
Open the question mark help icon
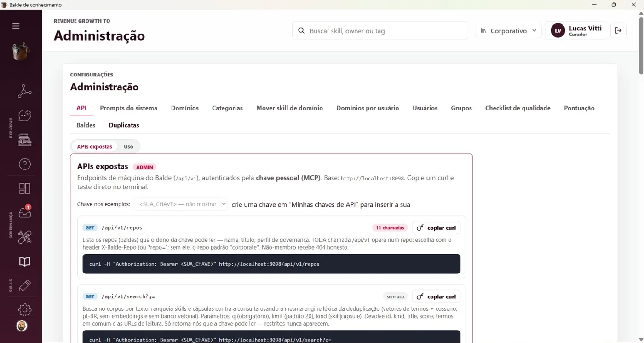coord(24,164)
